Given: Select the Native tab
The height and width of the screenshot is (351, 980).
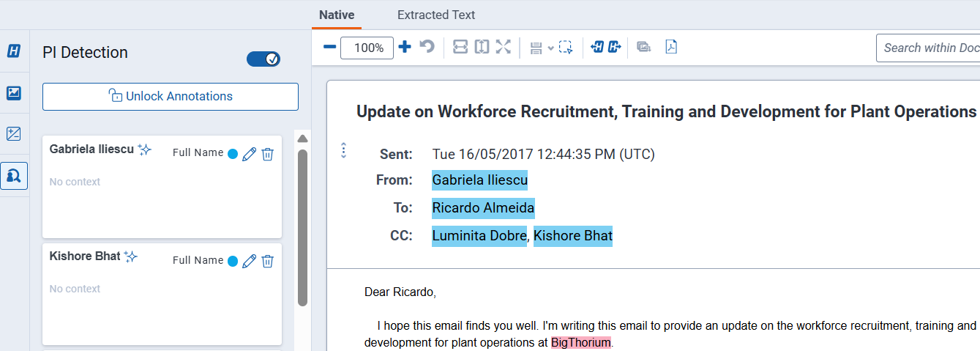Looking at the screenshot, I should click(337, 15).
